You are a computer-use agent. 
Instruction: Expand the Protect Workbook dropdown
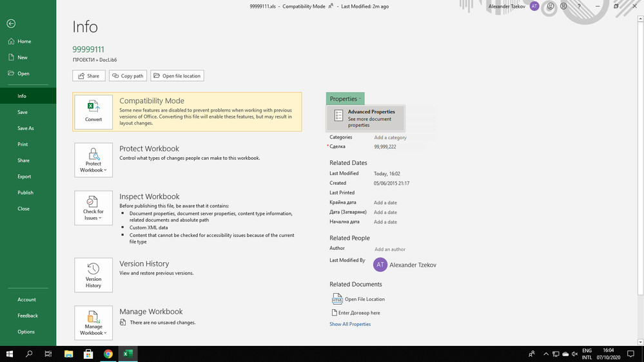[93, 160]
